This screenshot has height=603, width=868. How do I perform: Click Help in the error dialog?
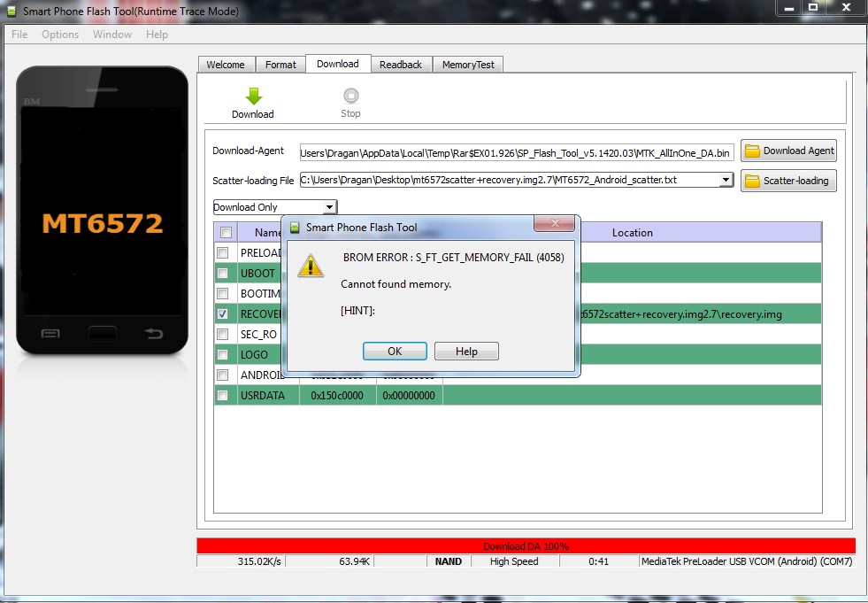click(466, 352)
